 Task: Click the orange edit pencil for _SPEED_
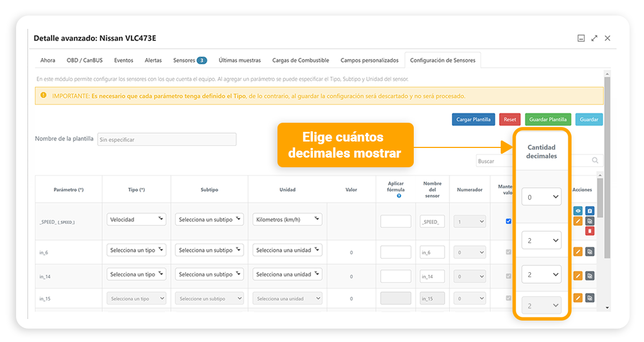click(578, 221)
